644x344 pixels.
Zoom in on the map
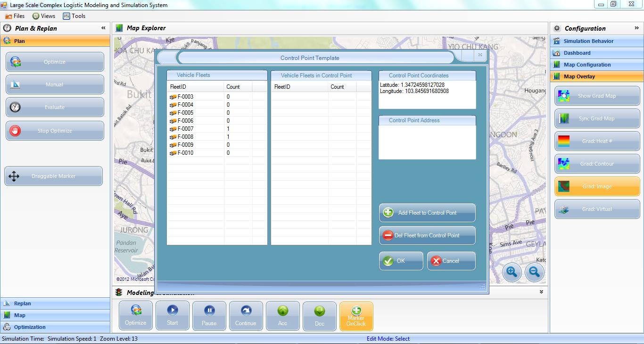[x=512, y=272]
